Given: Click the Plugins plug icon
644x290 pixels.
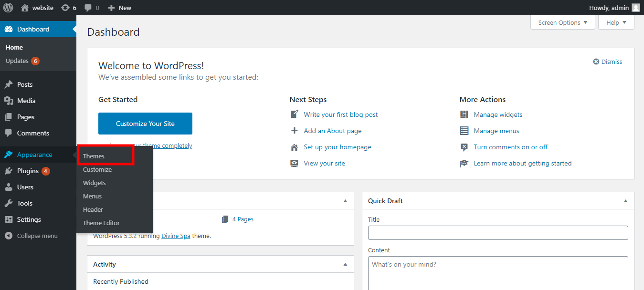Looking at the screenshot, I should tap(9, 171).
